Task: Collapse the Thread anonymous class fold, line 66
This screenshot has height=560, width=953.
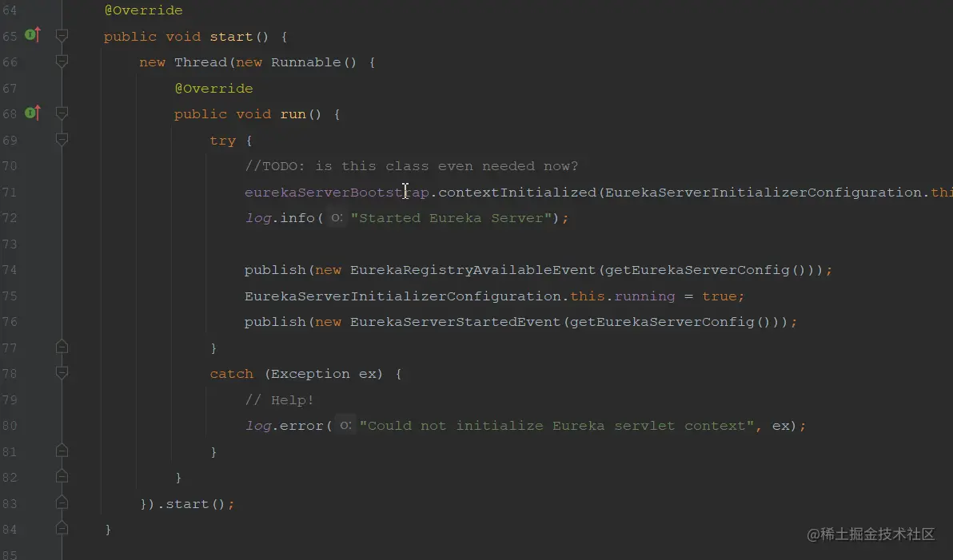Action: (x=62, y=62)
